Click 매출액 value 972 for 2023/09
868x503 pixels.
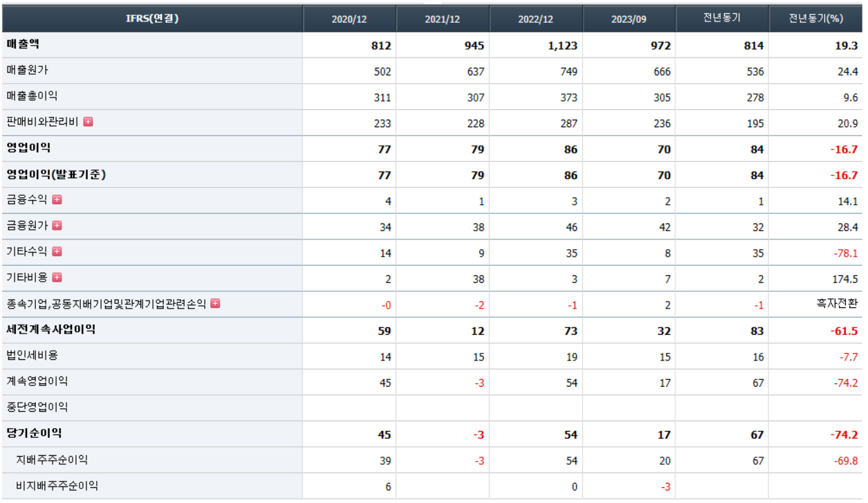661,46
